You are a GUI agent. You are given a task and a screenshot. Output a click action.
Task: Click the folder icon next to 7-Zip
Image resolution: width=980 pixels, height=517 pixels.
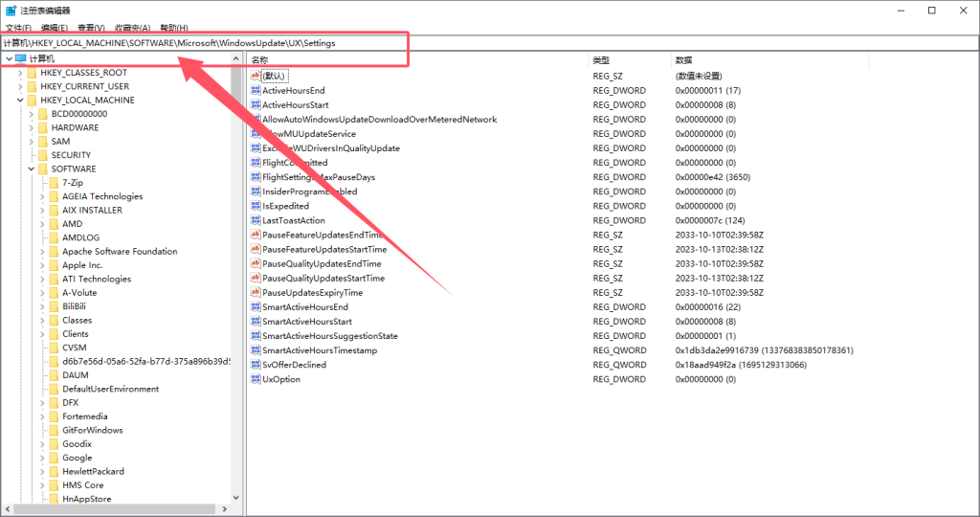[x=55, y=183]
